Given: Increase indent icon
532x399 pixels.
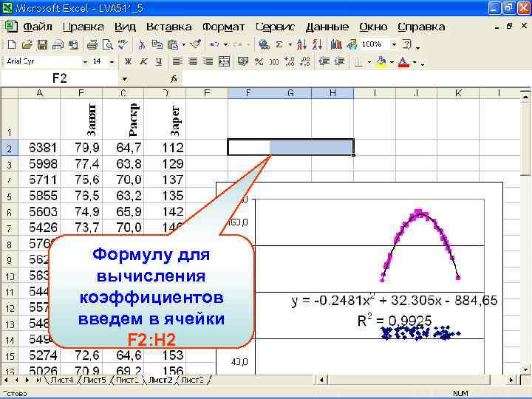Looking at the screenshot, I should coord(340,61).
